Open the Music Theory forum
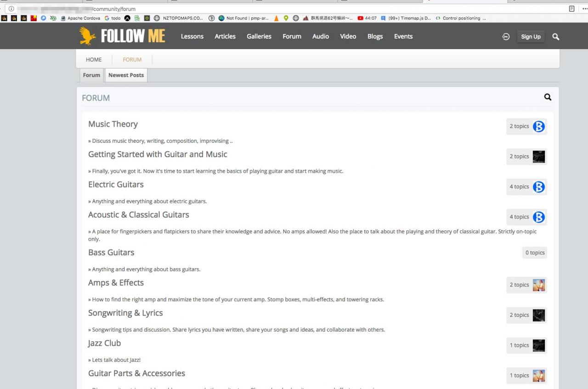 [113, 124]
